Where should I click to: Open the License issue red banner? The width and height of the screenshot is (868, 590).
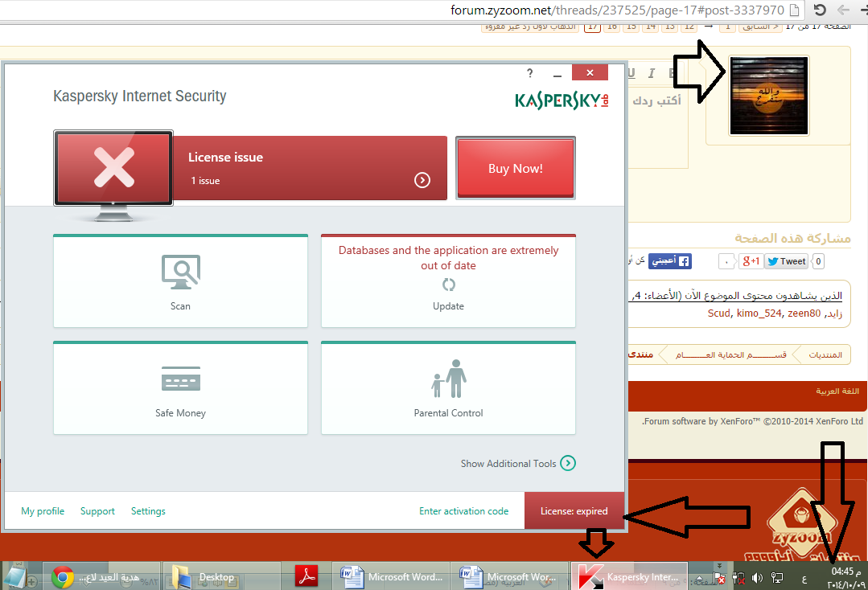[x=310, y=168]
